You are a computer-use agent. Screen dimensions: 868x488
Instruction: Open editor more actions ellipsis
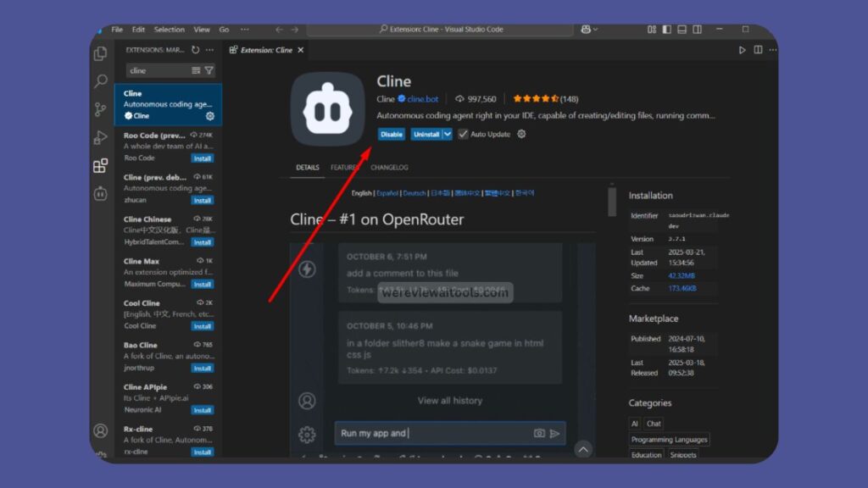773,50
